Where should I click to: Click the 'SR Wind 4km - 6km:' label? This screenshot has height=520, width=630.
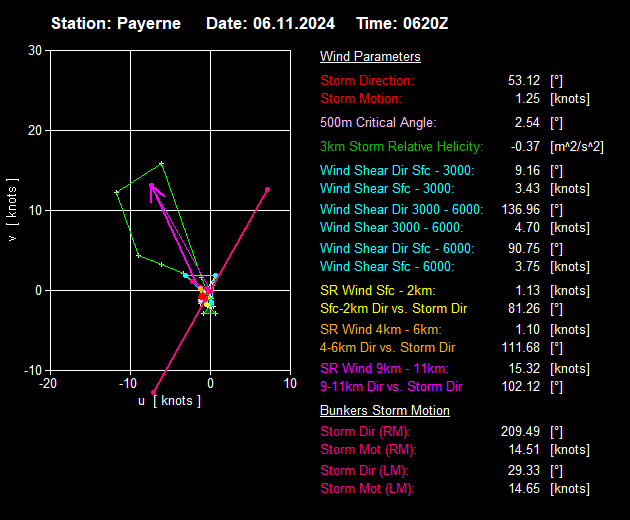click(380, 330)
